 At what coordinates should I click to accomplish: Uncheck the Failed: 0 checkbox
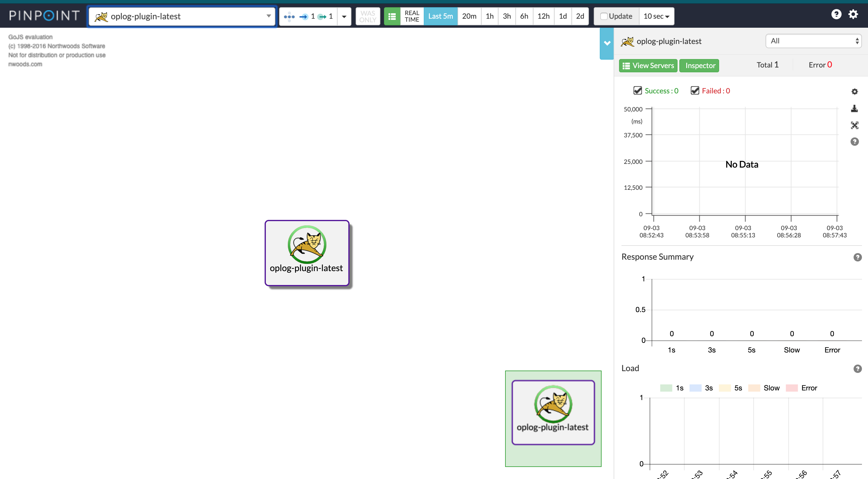coord(694,90)
